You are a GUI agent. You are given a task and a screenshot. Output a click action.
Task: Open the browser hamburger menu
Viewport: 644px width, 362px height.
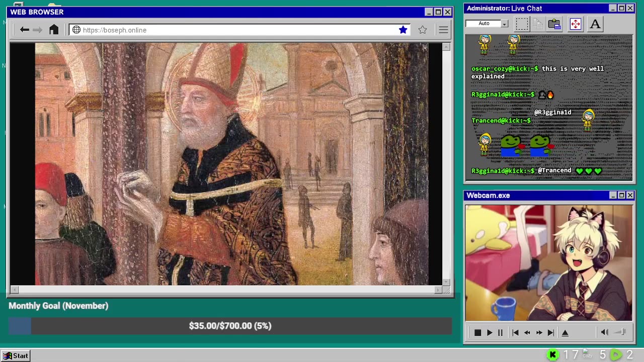443,30
